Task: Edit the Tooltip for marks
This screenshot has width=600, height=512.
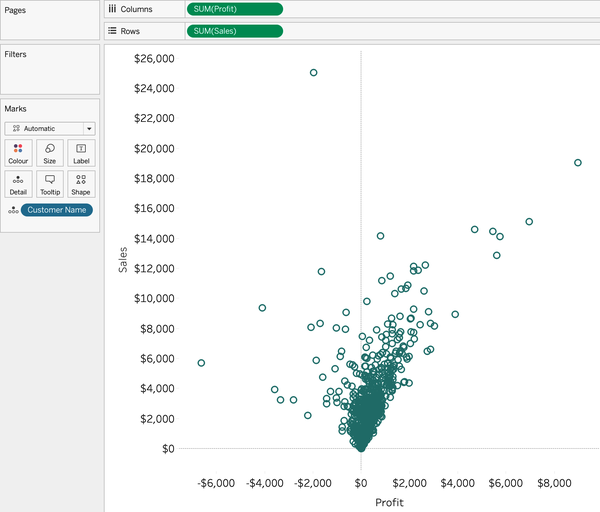Action: click(50, 184)
